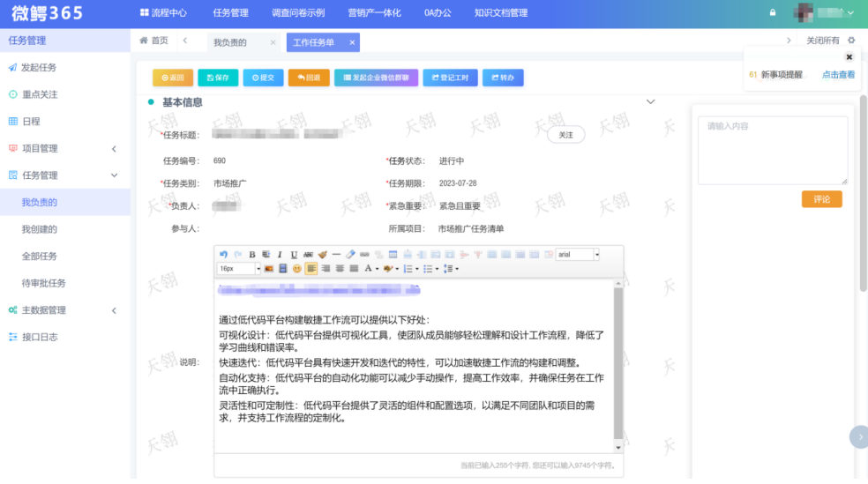Click the insert link icon
Image resolution: width=868 pixels, height=484 pixels.
(365, 255)
